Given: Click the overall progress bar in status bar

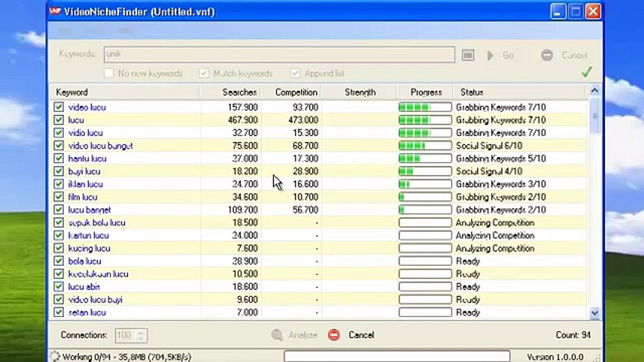Looking at the screenshot, I should tap(397, 356).
